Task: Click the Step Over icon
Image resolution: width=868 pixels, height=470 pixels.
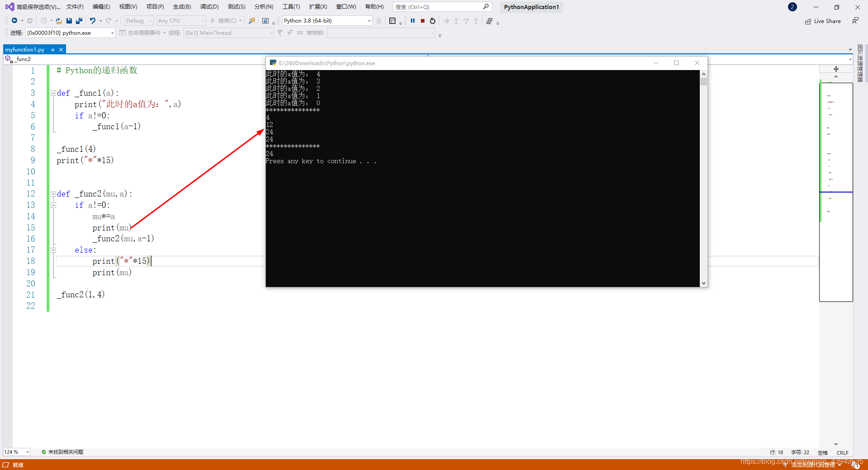Action: click(466, 21)
